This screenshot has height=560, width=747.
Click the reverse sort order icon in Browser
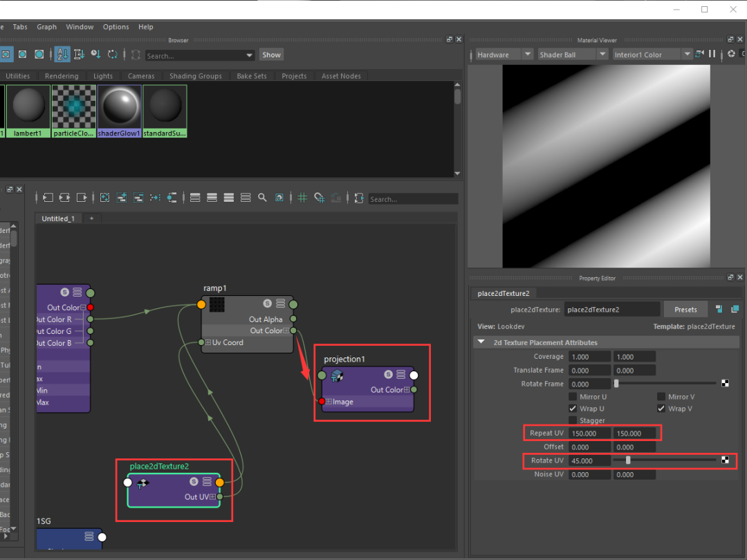tap(113, 55)
